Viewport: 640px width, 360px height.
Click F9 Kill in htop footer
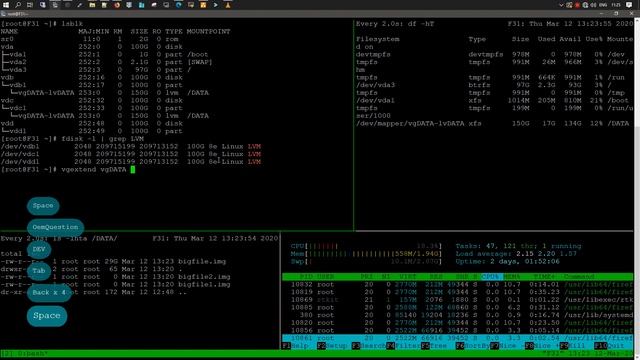pos(573,346)
